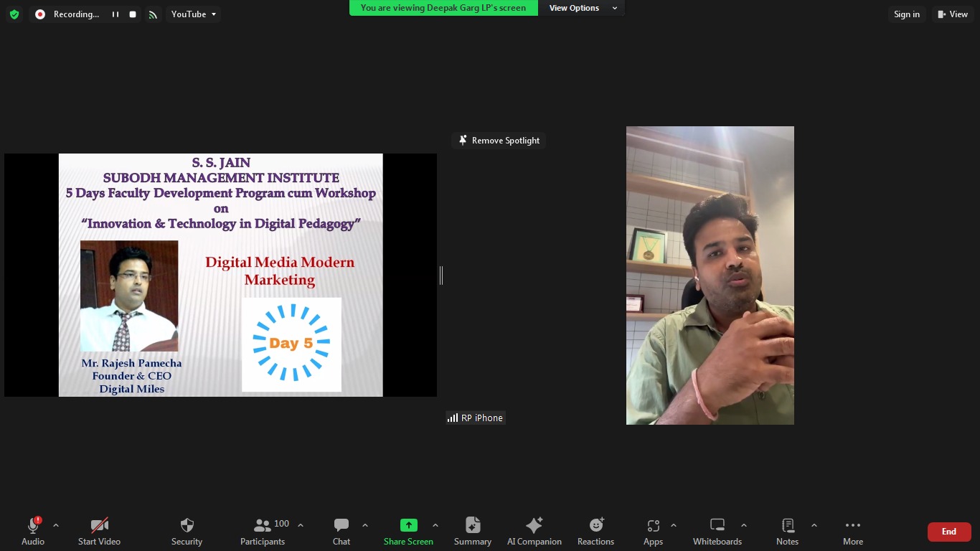Open the View layout menu
Viewport: 980px width, 551px height.
coord(952,14)
